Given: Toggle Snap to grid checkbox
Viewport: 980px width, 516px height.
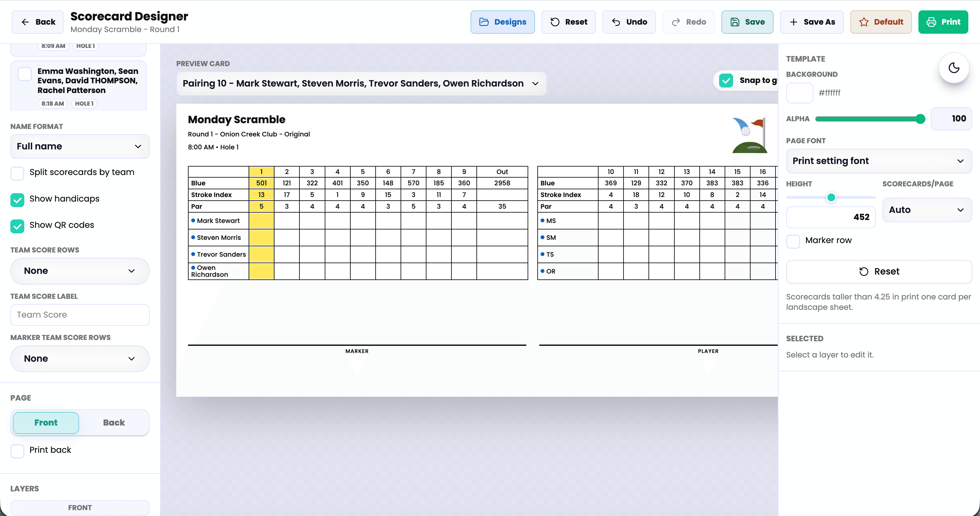Looking at the screenshot, I should 726,81.
